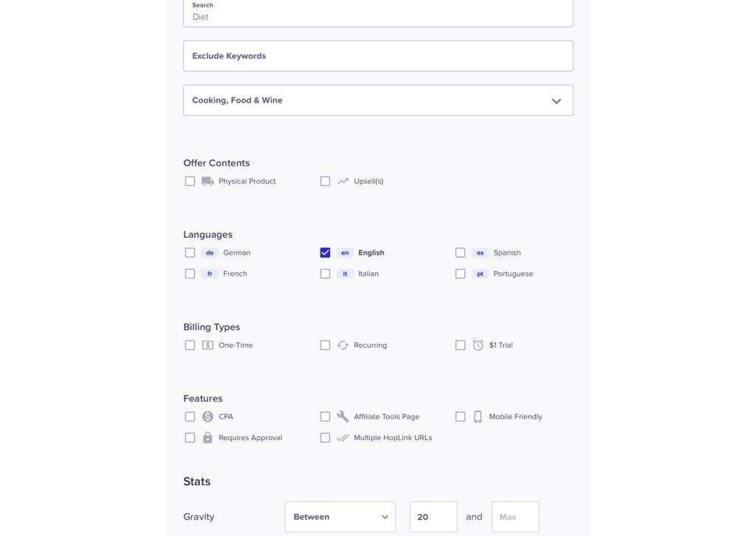
Task: Click the Exclude Keywords field
Action: [x=378, y=56]
